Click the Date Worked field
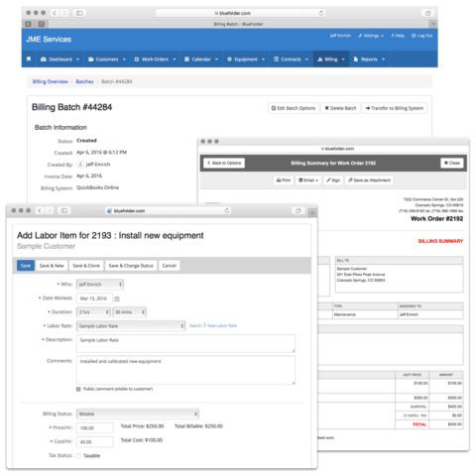 point(94,298)
